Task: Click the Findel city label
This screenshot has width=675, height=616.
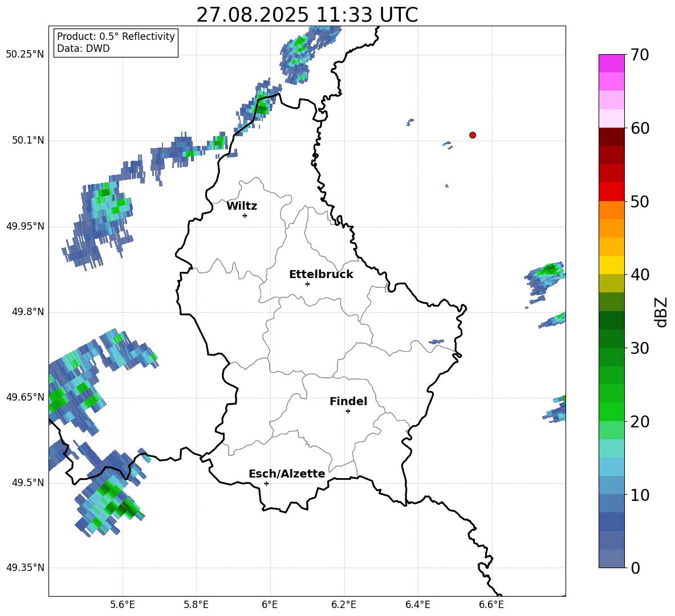Action: click(348, 401)
